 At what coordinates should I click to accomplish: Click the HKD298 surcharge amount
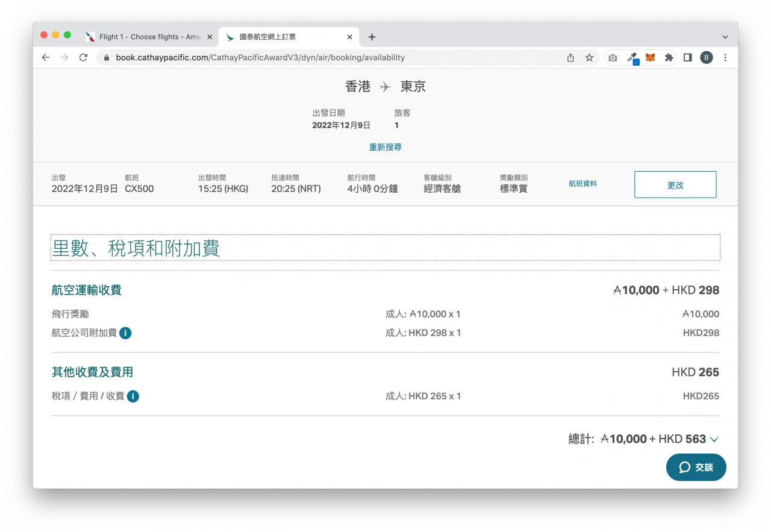(x=701, y=333)
